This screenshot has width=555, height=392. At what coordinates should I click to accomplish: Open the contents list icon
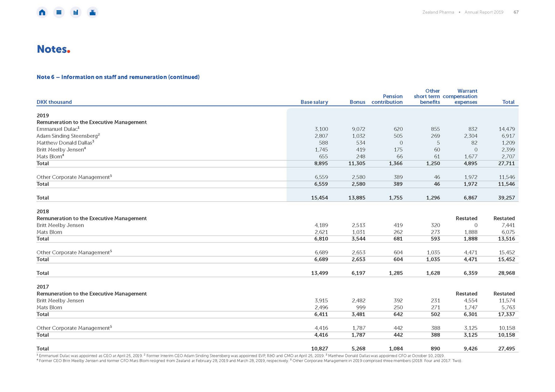pyautogui.click(x=59, y=12)
